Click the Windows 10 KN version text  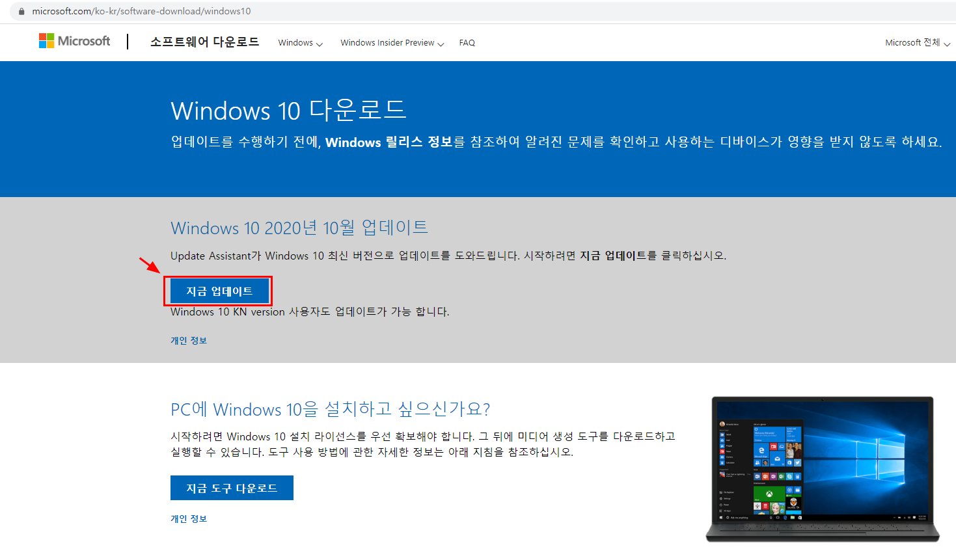pyautogui.click(x=310, y=312)
